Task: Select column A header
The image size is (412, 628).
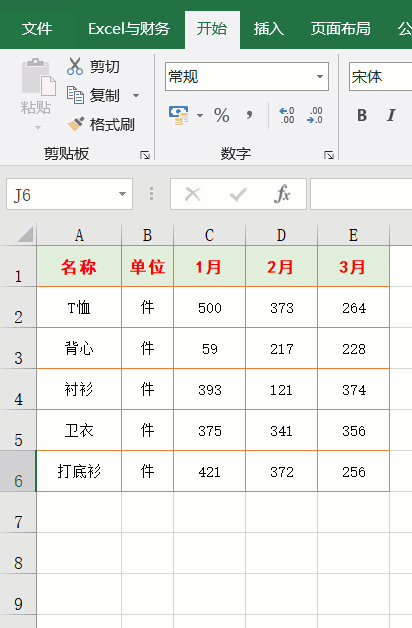Action: pos(79,235)
